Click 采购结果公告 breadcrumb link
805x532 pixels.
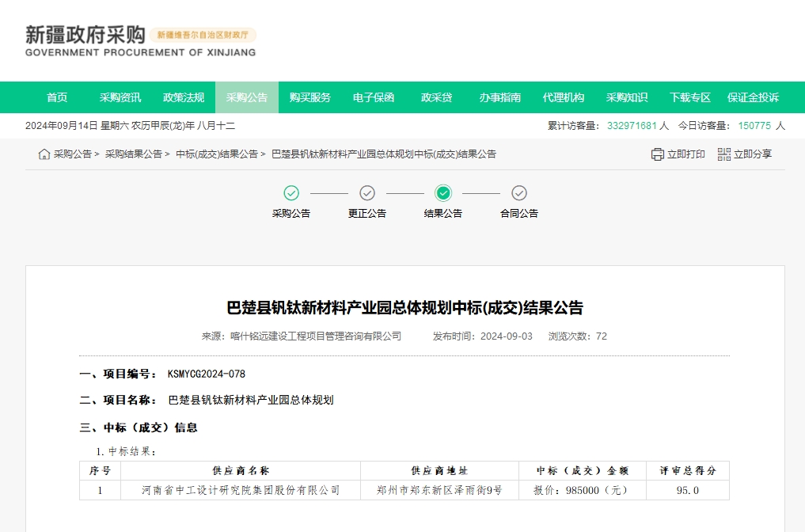(134, 154)
